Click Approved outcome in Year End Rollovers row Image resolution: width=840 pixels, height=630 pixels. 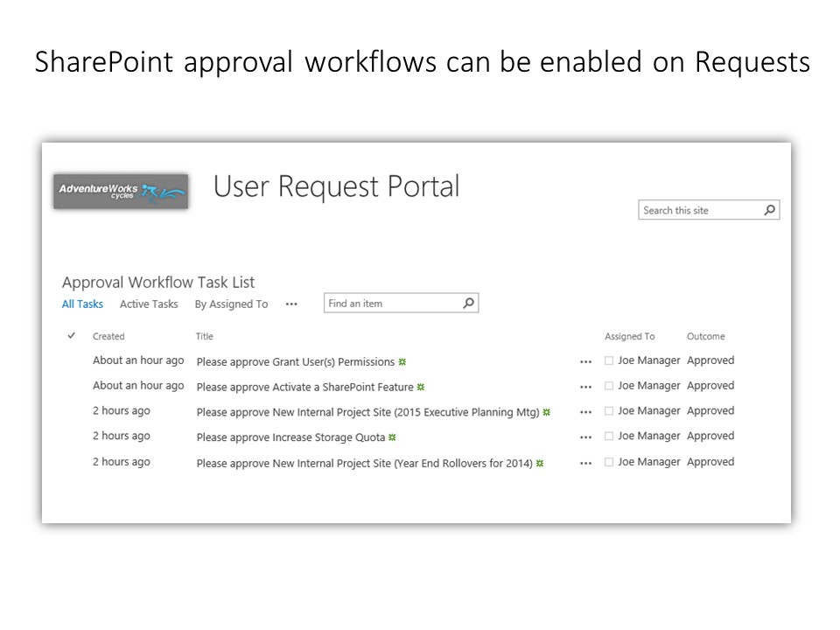[710, 462]
